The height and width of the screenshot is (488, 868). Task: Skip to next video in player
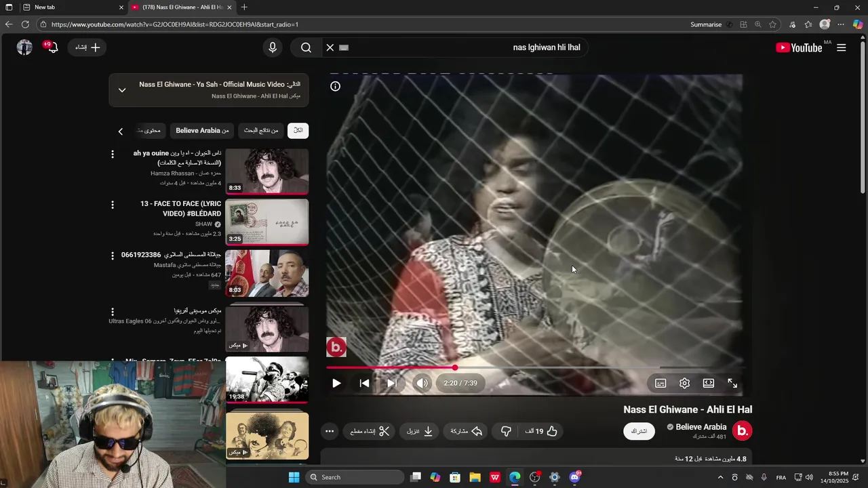pos(391,383)
